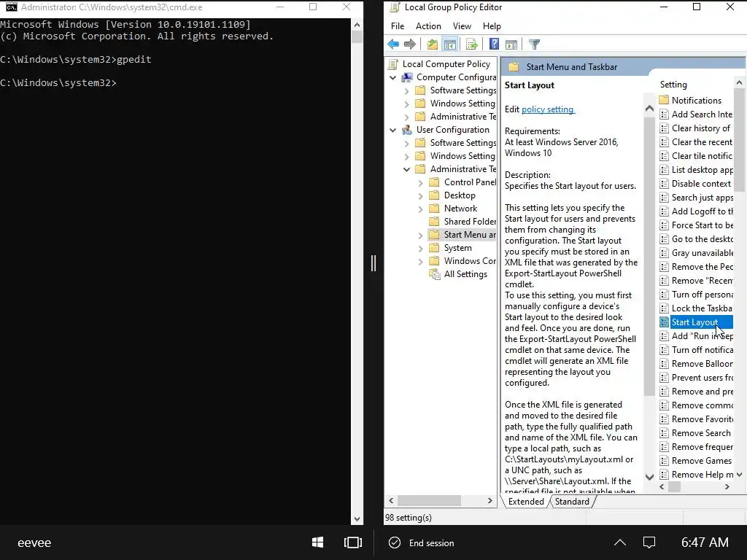Select Add Logoff to the Start setting
This screenshot has height=560, width=747.
696,211
